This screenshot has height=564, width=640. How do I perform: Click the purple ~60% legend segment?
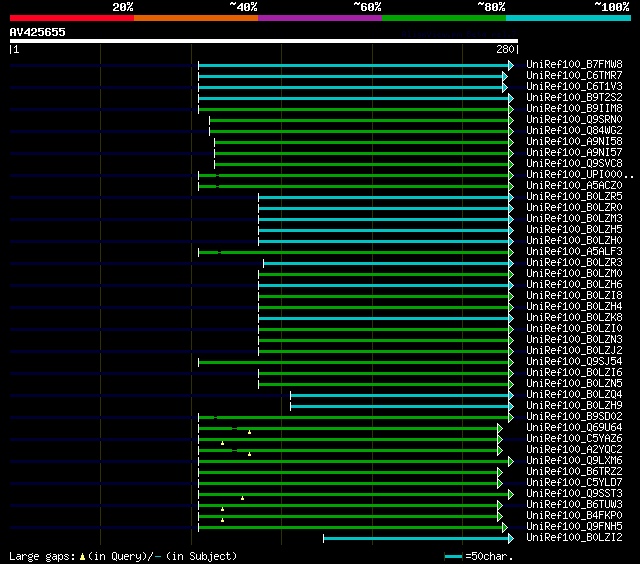pyautogui.click(x=320, y=18)
